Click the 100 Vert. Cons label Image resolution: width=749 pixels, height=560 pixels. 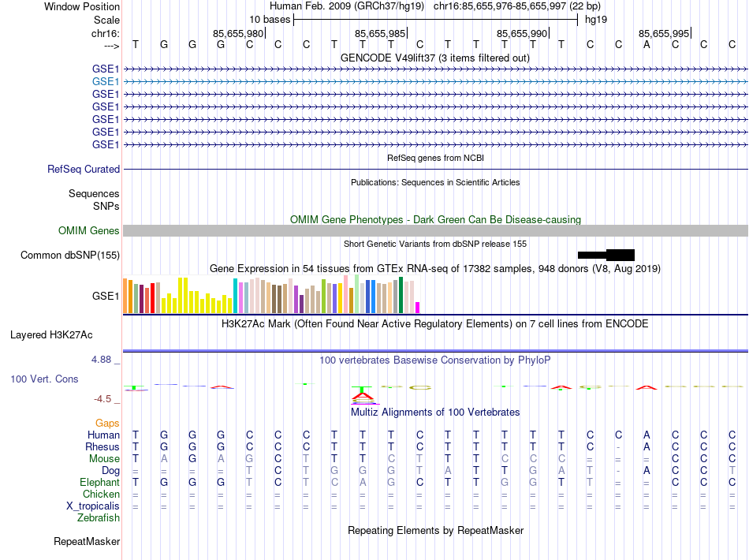tap(44, 379)
